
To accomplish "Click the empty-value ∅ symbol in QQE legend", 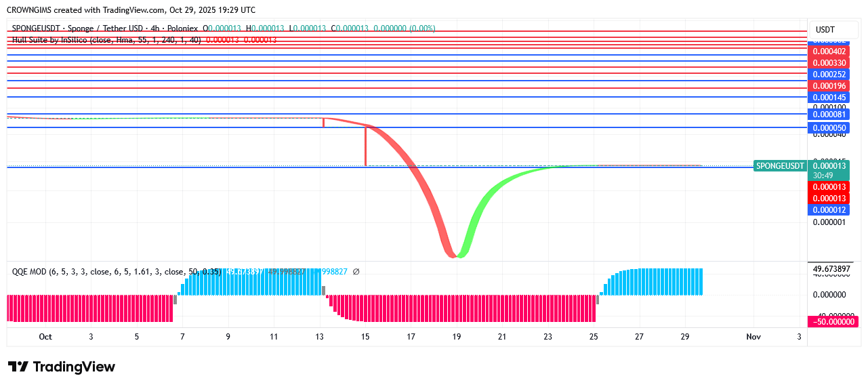I will 356,272.
